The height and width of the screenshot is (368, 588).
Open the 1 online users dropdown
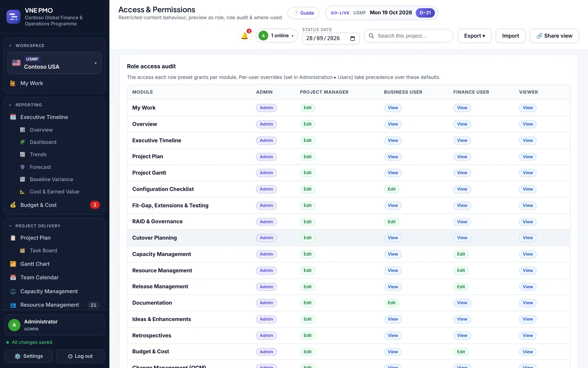(277, 36)
